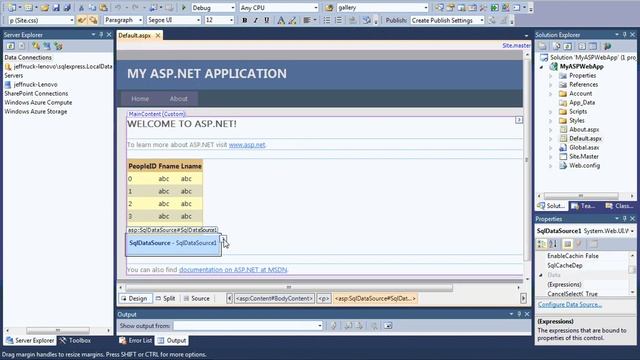
Task: Click the Refresh icon in Server Explorer
Action: (11, 46)
